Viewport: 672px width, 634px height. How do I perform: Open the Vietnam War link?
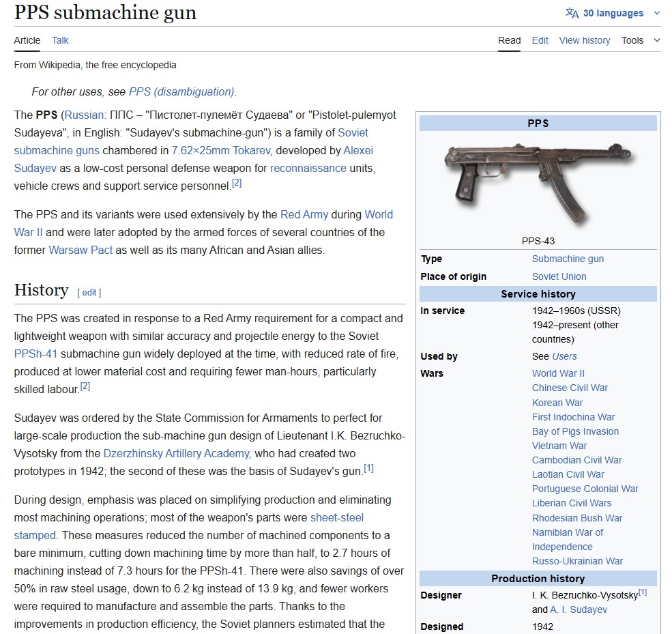point(559,446)
